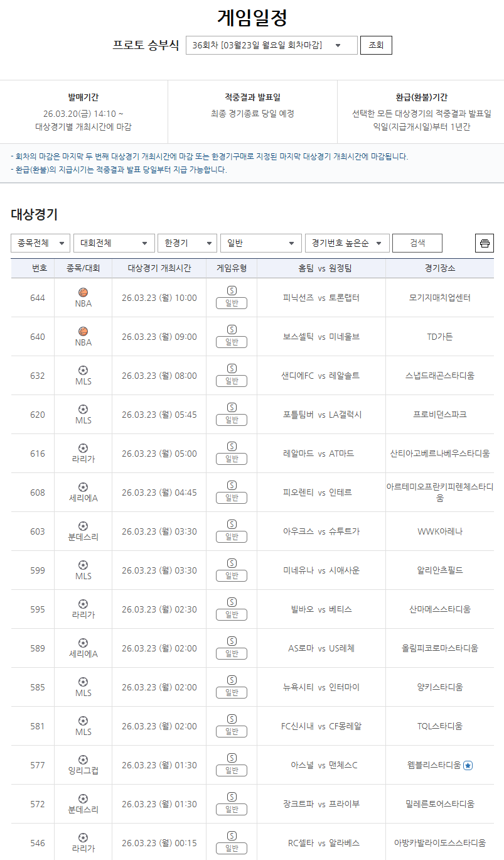
Task: Click the 일반 badge on match 595
Action: pos(231,614)
